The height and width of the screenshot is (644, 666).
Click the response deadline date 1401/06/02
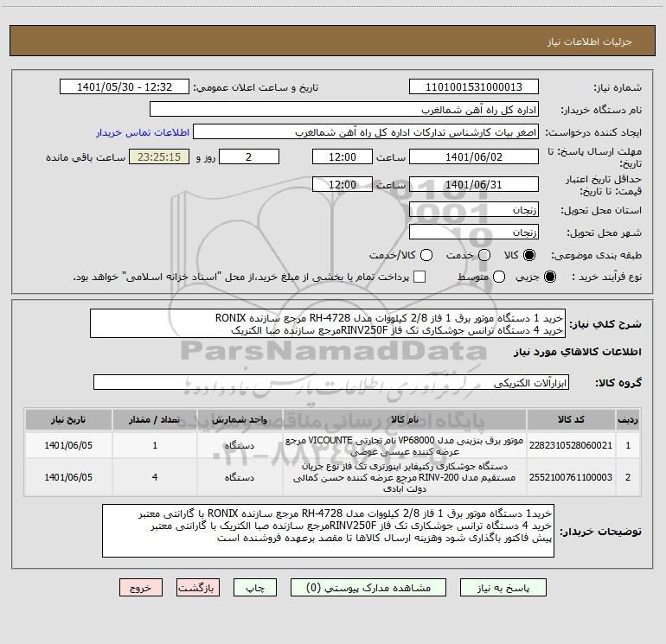tap(474, 156)
